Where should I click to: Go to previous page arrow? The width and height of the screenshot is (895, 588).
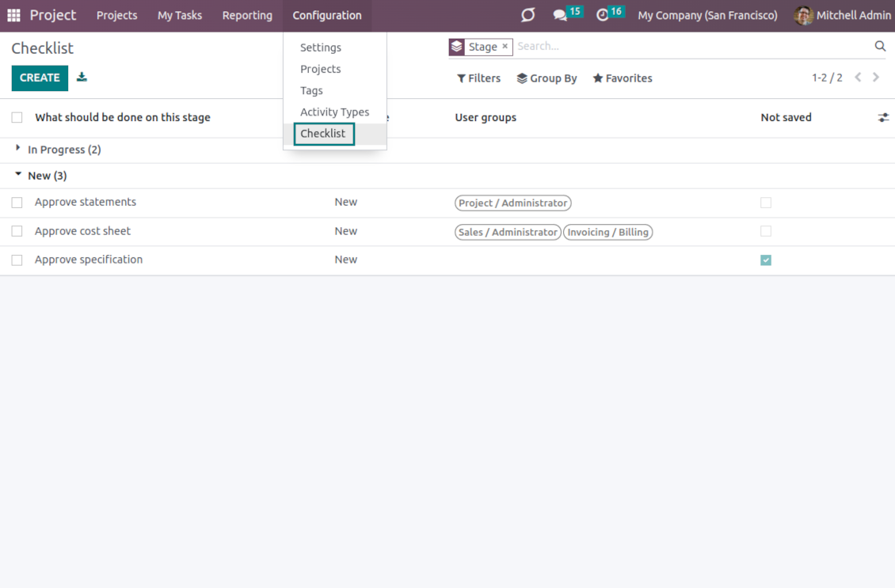(x=858, y=78)
